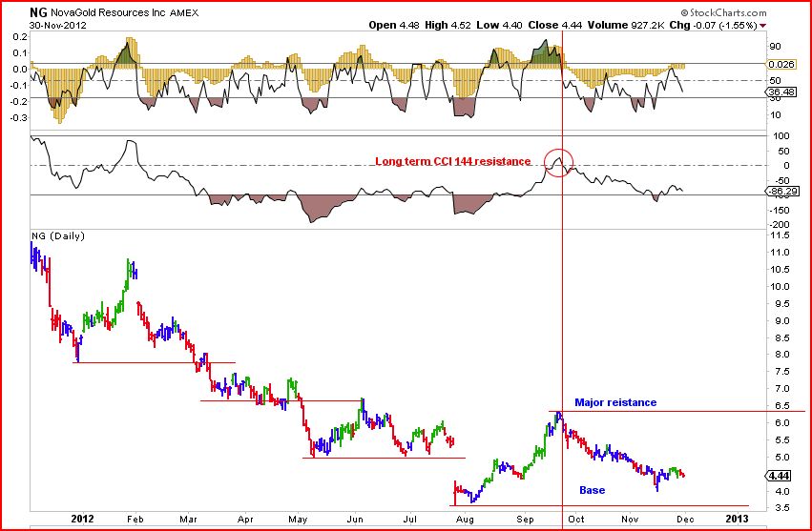Click the date 30-Nov-2012
Image resolution: width=812 pixels, height=531 pixels.
[x=58, y=25]
